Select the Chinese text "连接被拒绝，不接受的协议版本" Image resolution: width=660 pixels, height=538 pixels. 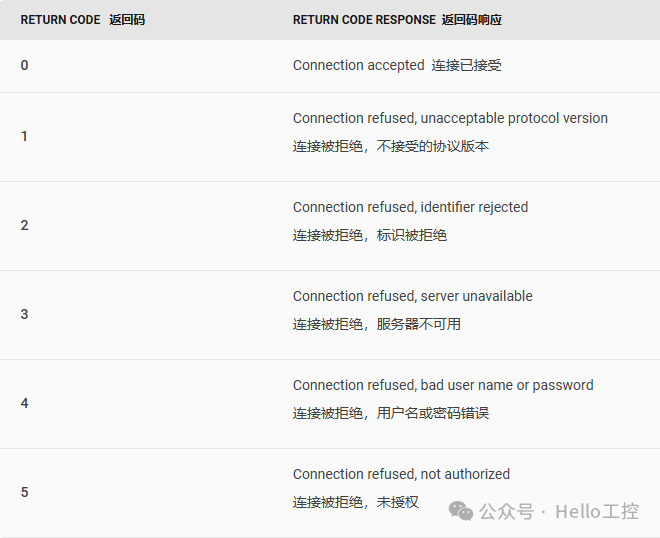(391, 146)
